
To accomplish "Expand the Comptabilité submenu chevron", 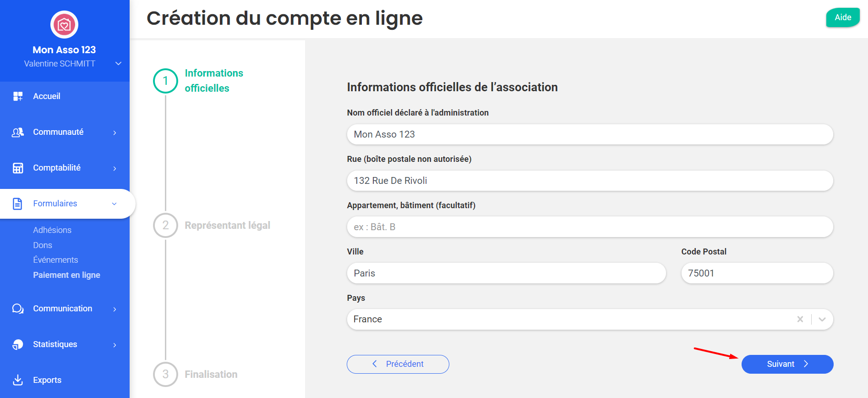I will 115,168.
